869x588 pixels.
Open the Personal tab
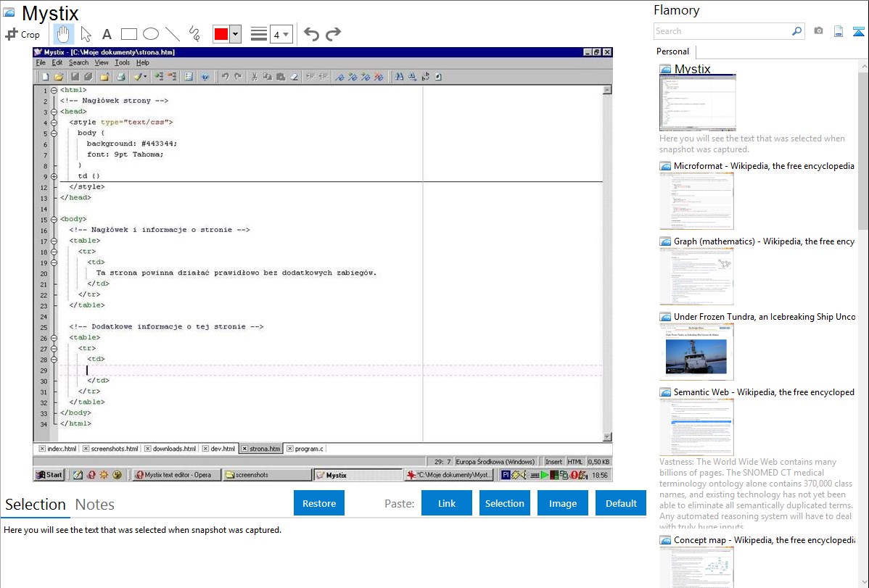tap(672, 51)
